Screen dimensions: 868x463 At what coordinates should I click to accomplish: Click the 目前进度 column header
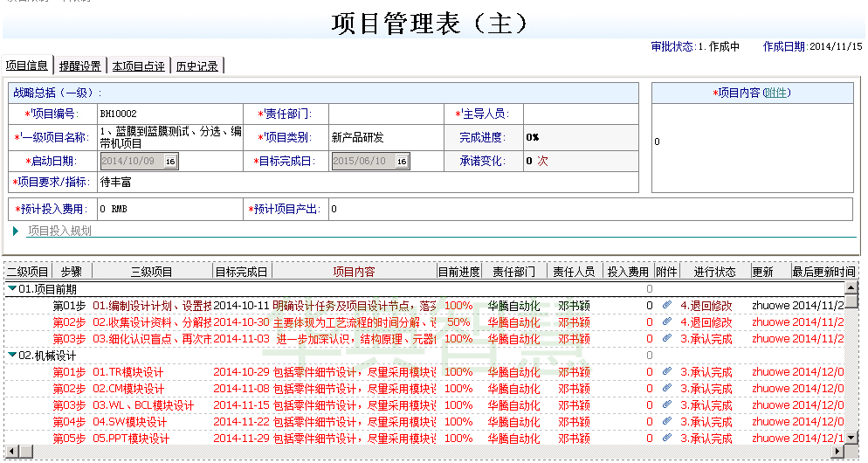click(x=459, y=272)
